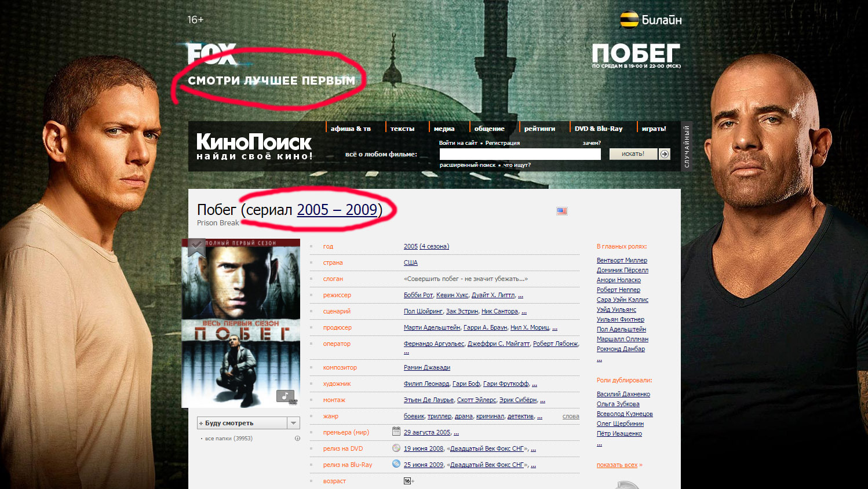The image size is (868, 489).
Task: Click dubbing actor Василий Дахненко link
Action: pyautogui.click(x=623, y=395)
